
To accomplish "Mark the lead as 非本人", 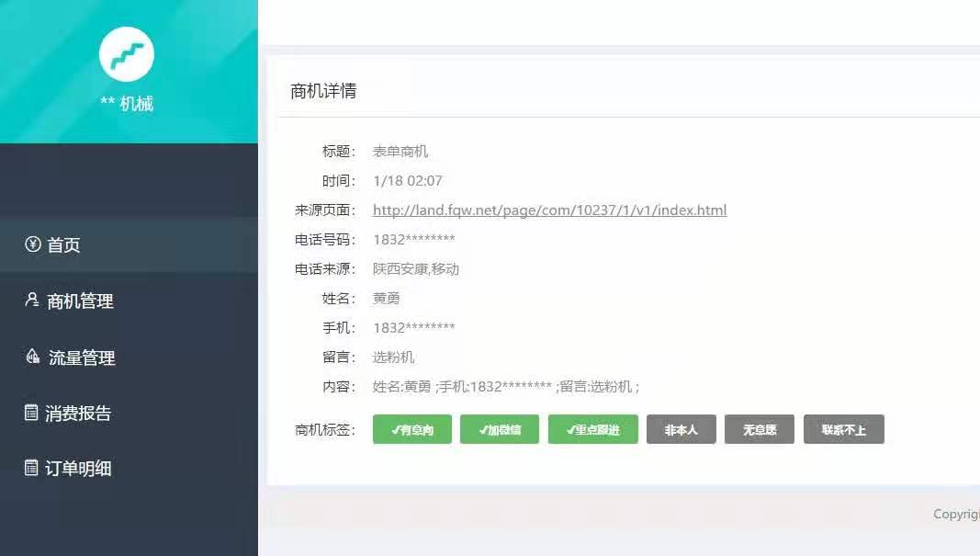I will point(681,429).
